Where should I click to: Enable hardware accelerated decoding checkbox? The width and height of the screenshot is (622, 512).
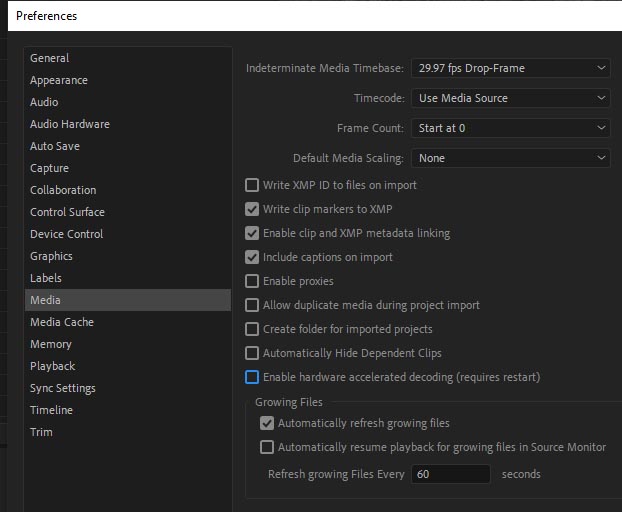pyautogui.click(x=252, y=377)
